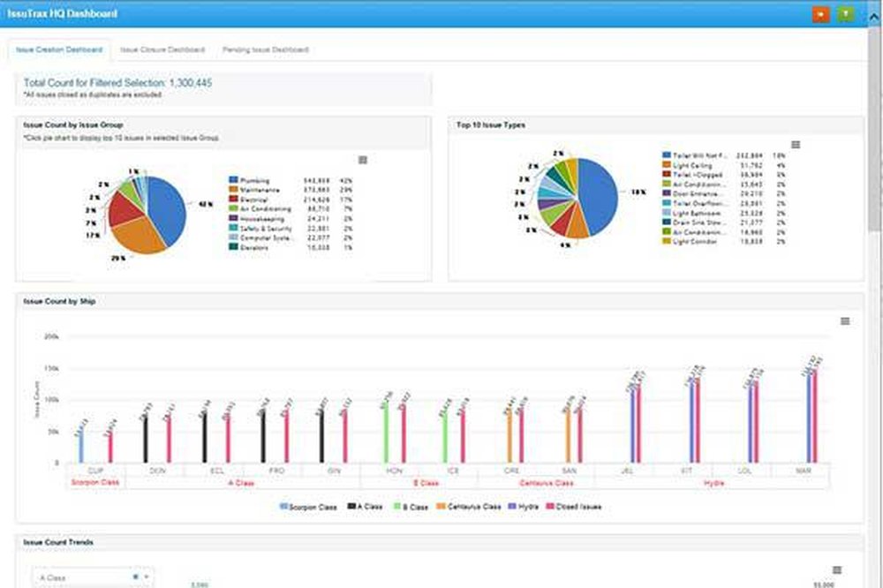The image size is (883, 588).
Task: Open the A Class dropdown arrow
Action: (x=147, y=577)
